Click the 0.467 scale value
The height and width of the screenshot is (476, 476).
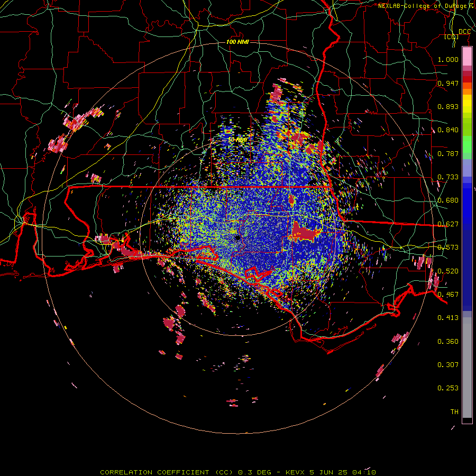(x=448, y=295)
